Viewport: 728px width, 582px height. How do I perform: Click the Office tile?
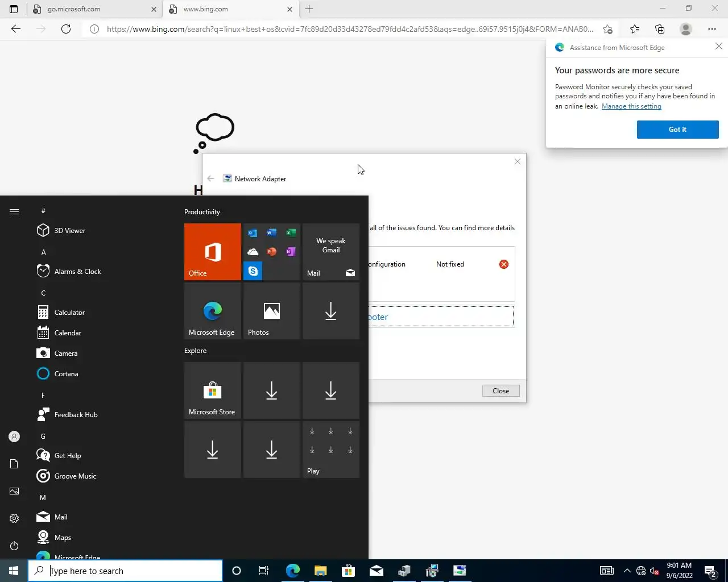[213, 252]
